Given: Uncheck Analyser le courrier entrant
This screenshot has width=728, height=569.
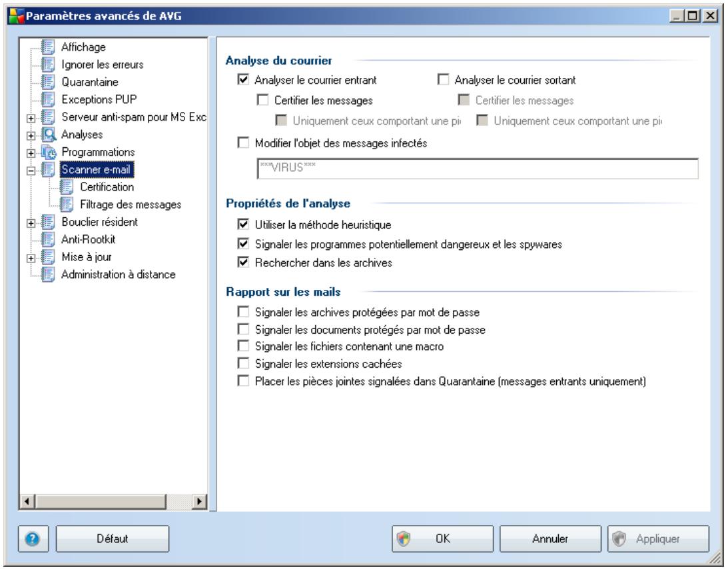Looking at the screenshot, I should [x=243, y=79].
